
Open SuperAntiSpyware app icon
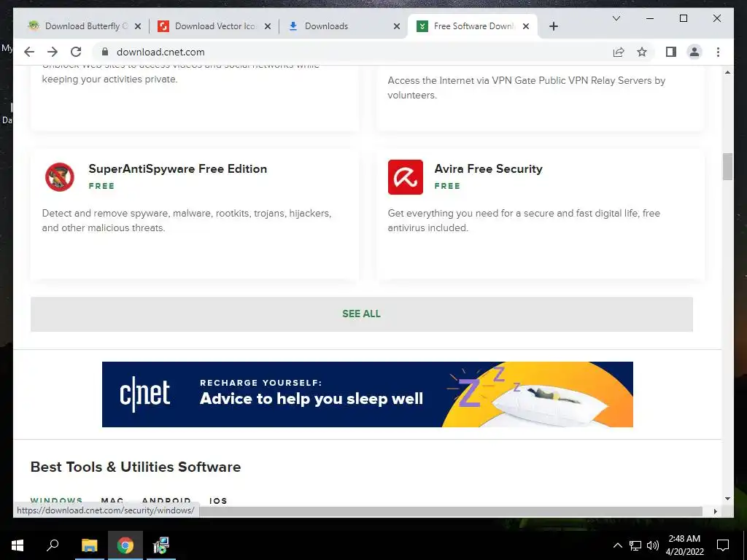(60, 177)
